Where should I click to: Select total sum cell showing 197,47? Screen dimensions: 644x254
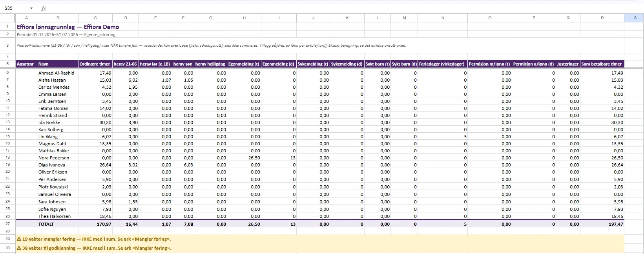point(602,224)
